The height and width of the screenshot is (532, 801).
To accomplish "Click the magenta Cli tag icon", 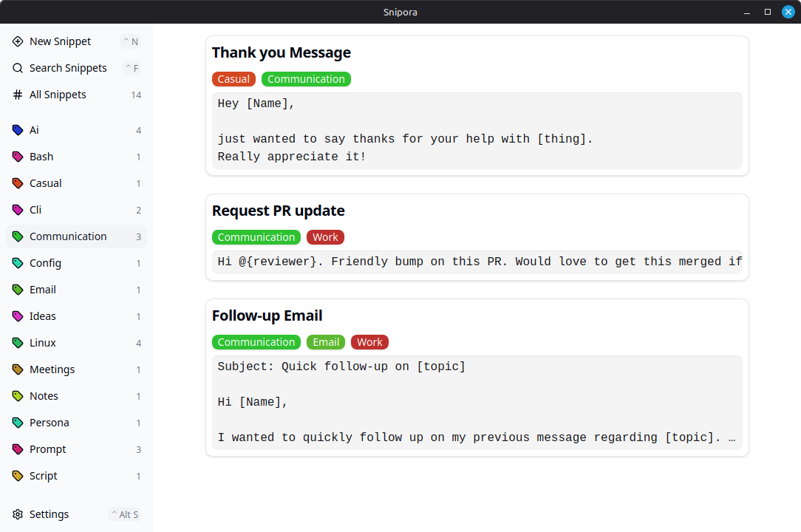I will pyautogui.click(x=18, y=210).
